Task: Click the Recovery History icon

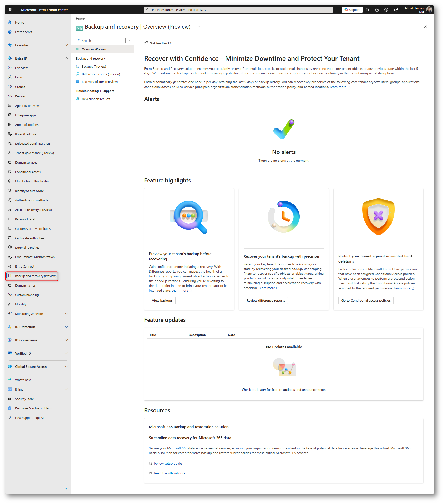Action: [x=78, y=82]
